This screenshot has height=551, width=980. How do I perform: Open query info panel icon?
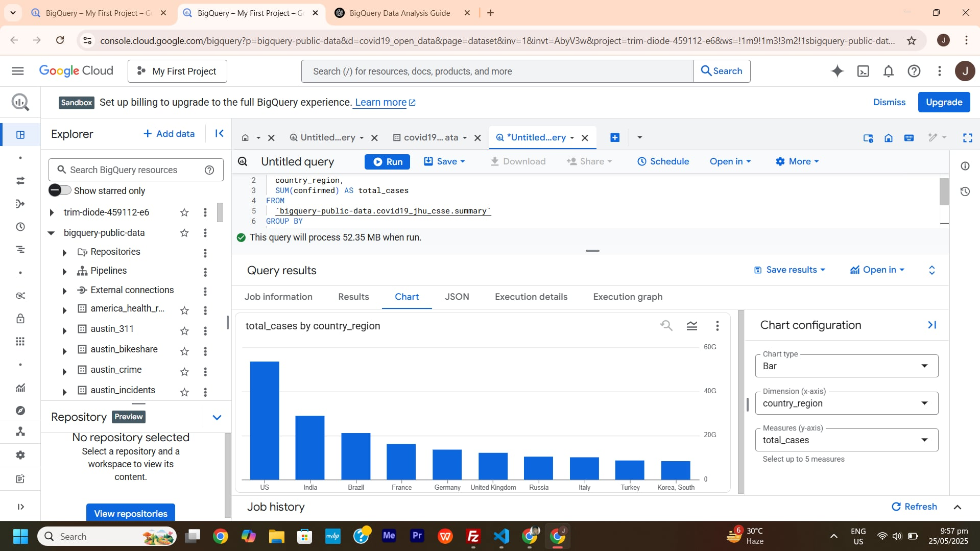(965, 166)
